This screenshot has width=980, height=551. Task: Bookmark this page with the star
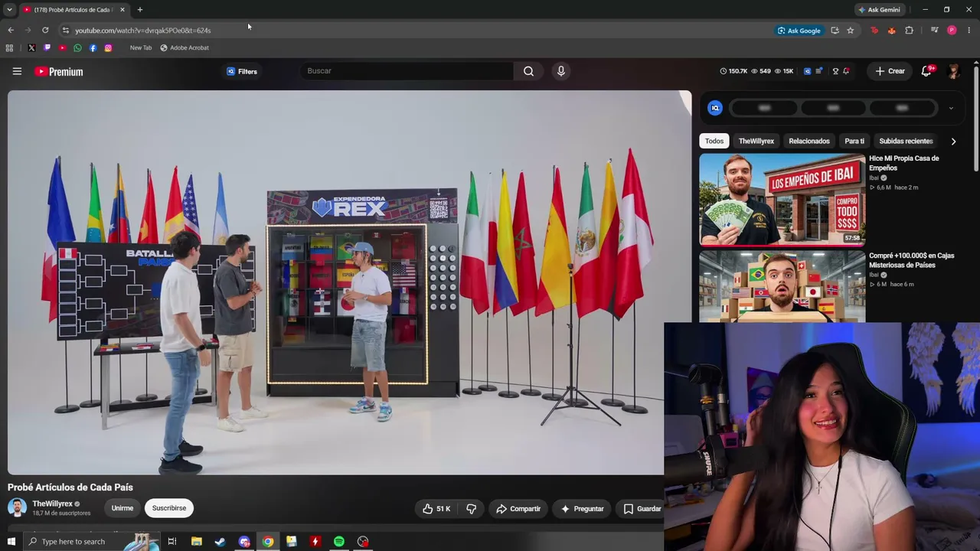[x=850, y=31]
